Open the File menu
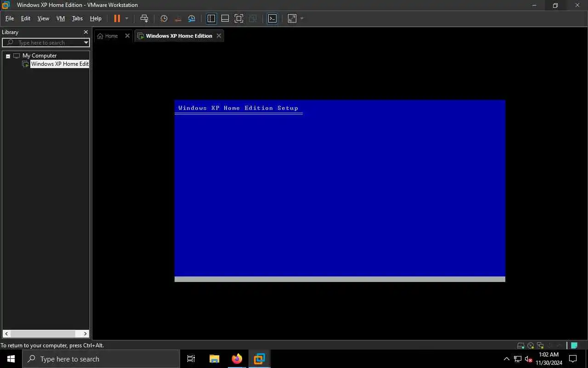Image resolution: width=588 pixels, height=368 pixels. point(9,18)
